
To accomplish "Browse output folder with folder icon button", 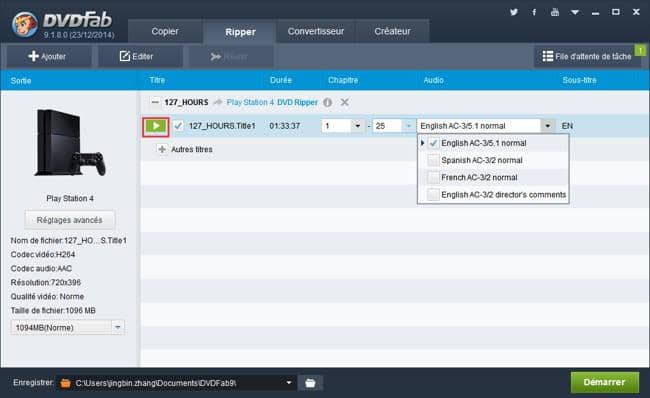I will tap(310, 383).
